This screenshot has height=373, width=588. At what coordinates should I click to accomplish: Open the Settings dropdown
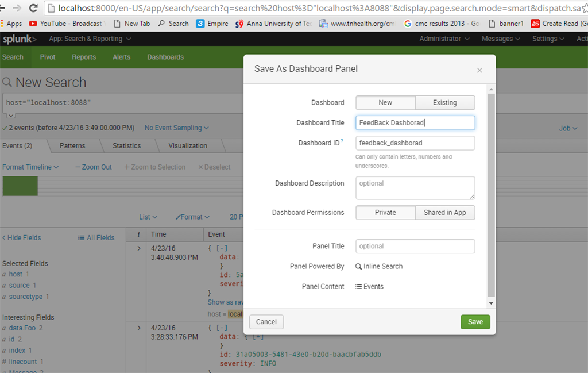point(548,39)
